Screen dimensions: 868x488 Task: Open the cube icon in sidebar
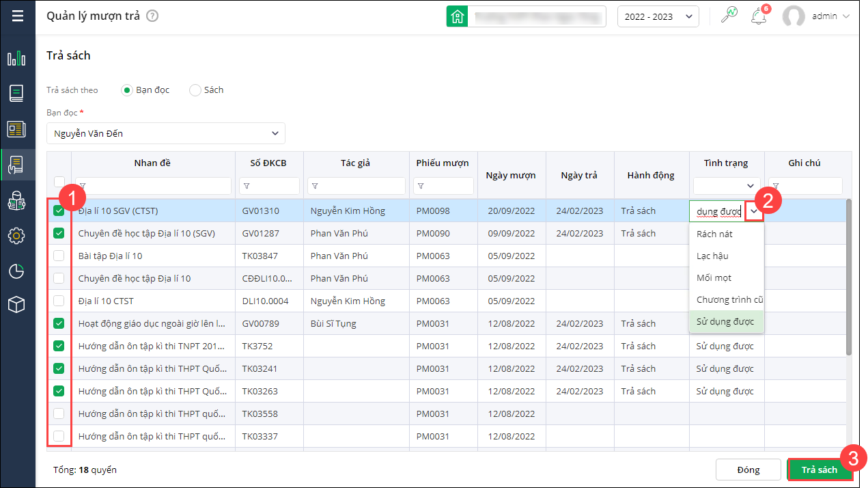(x=16, y=306)
